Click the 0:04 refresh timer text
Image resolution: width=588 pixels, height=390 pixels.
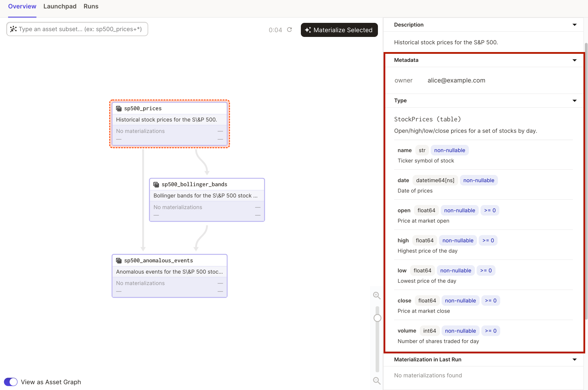point(275,30)
